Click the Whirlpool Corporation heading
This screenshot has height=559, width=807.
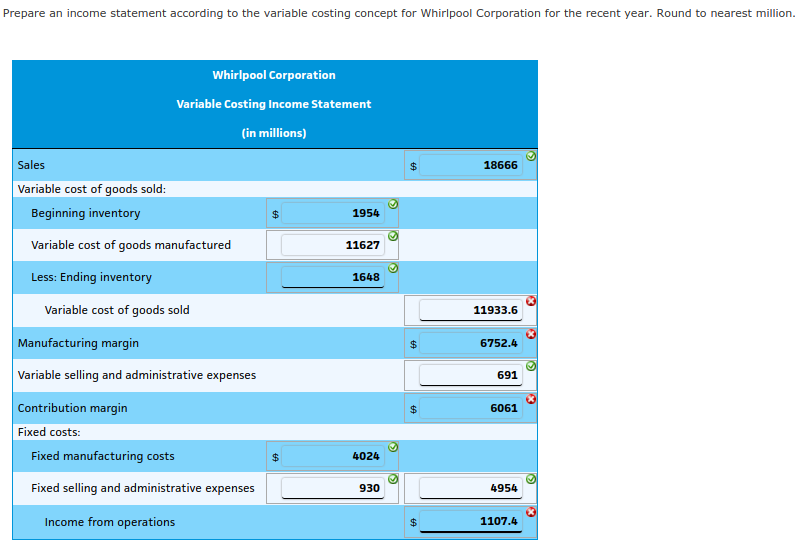coord(274,75)
